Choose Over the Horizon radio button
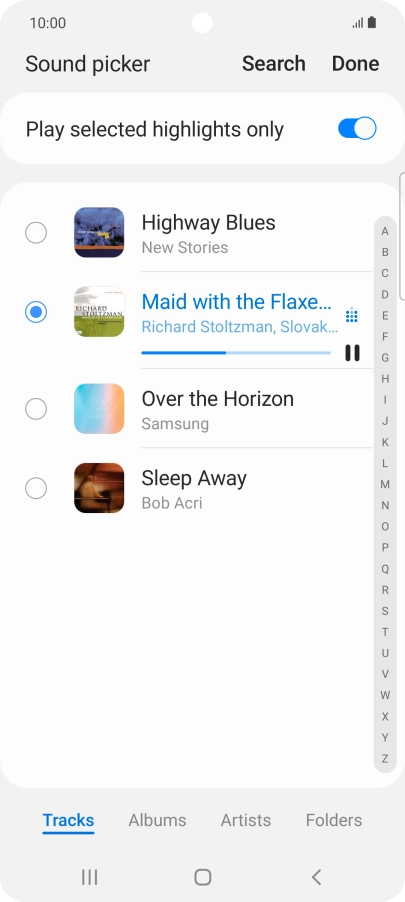 coord(36,409)
